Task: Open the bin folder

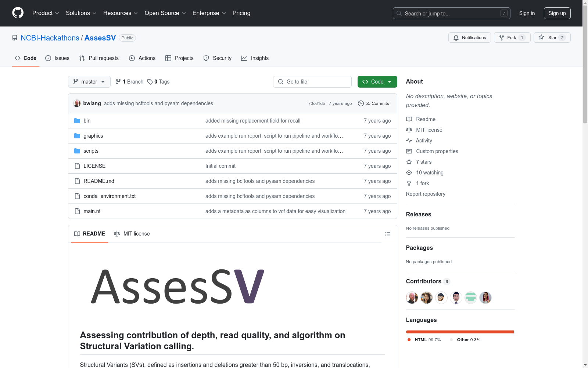Action: pyautogui.click(x=87, y=121)
